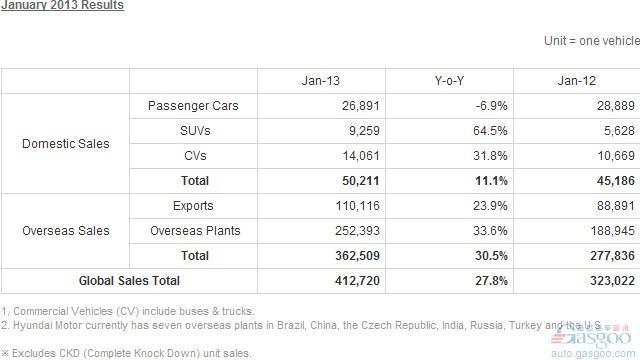The image size is (640, 360).
Task: Click the Gasgoo watermark logo
Action: click(590, 338)
